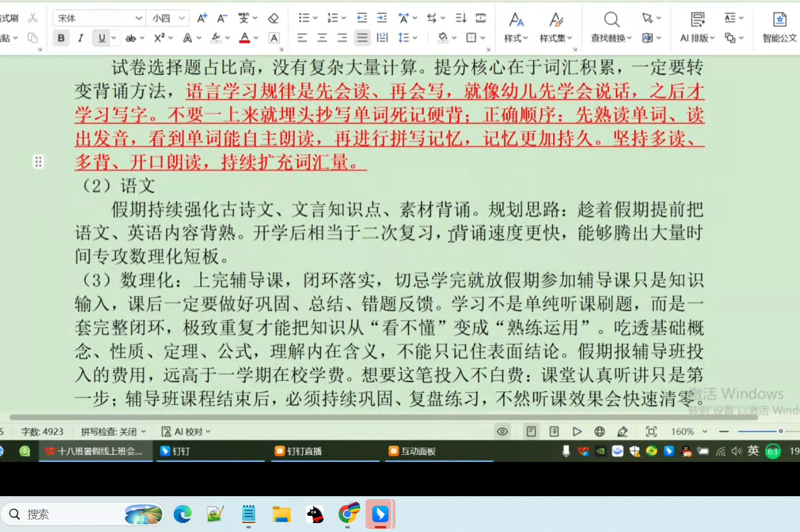Image resolution: width=800 pixels, height=532 pixels.
Task: Open the 智能公文 tool
Action: (780, 28)
